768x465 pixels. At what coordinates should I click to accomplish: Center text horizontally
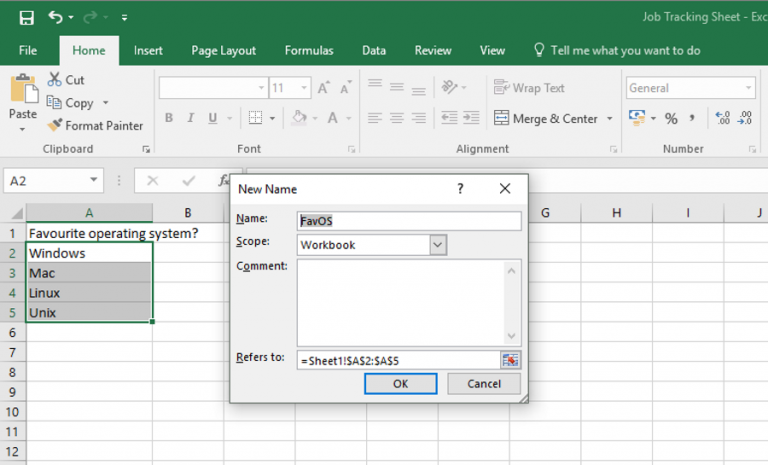(397, 118)
